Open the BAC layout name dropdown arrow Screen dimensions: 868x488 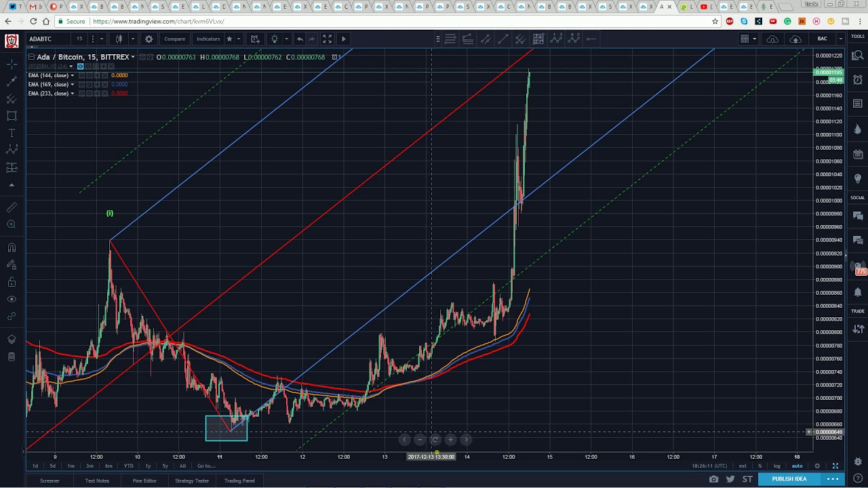pos(842,39)
